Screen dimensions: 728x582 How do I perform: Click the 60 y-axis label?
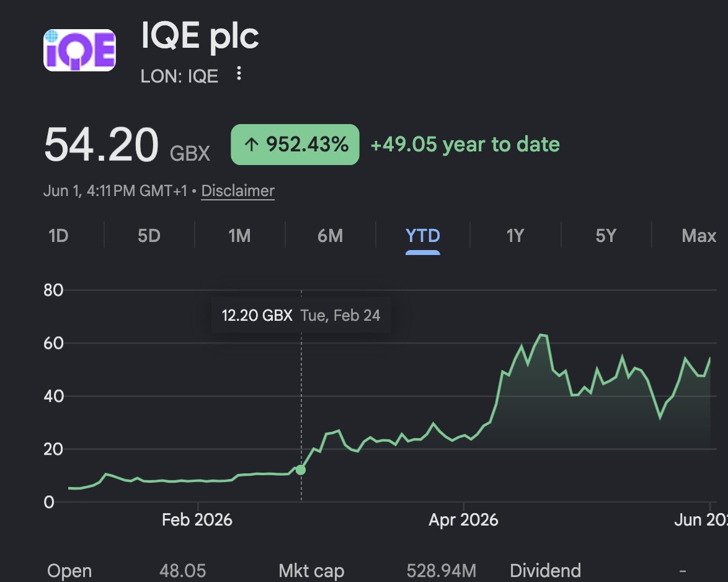53,343
